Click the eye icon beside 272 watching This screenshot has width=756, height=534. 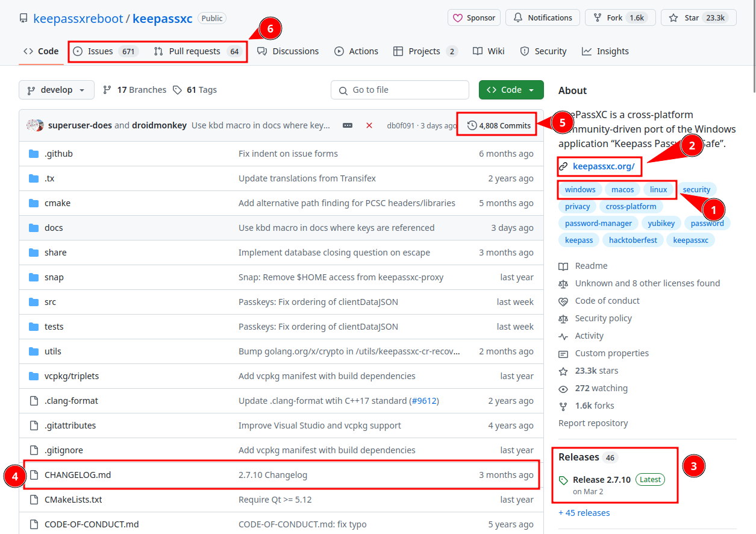pyautogui.click(x=564, y=388)
